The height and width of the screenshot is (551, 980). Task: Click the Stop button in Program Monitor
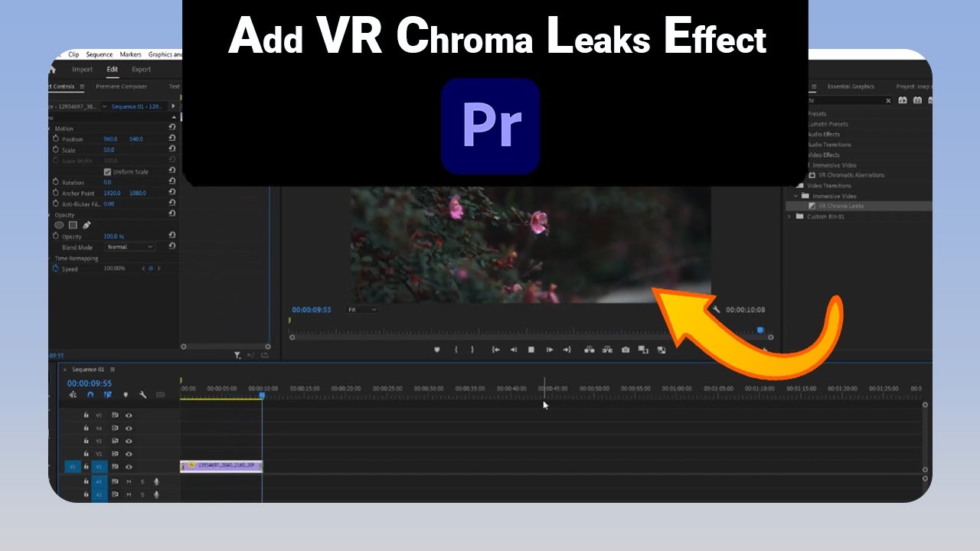pos(531,350)
